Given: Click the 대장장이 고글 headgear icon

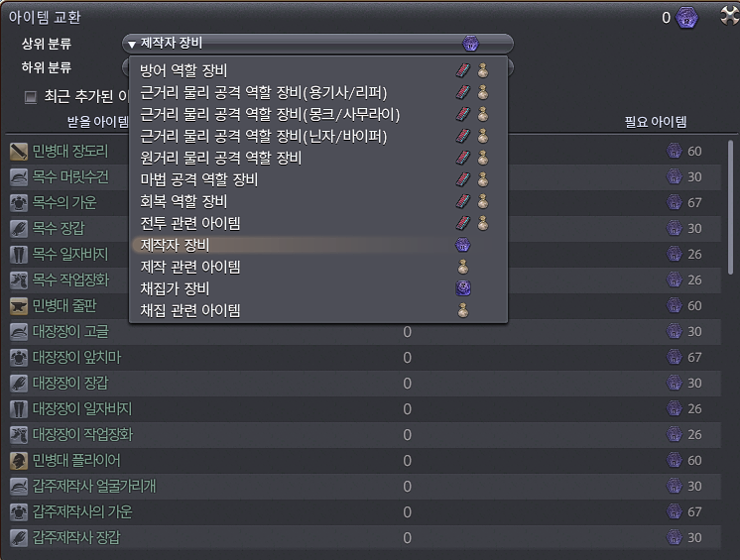Looking at the screenshot, I should pos(19,332).
